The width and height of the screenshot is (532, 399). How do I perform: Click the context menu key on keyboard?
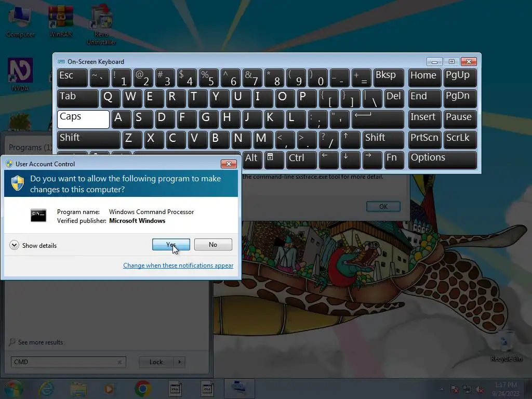274,160
